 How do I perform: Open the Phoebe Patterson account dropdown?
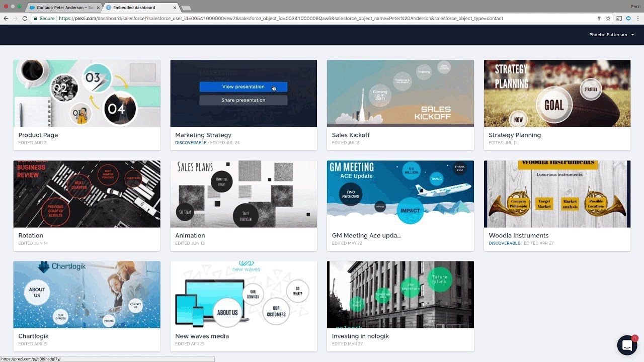[611, 35]
